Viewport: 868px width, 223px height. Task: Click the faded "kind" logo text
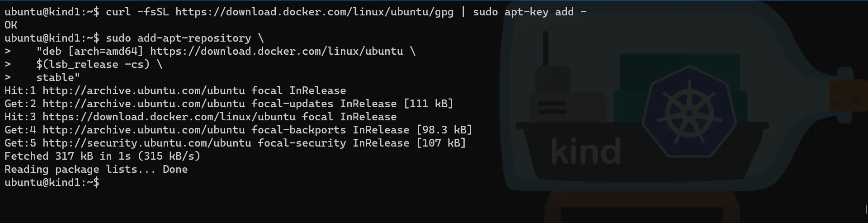click(x=585, y=152)
